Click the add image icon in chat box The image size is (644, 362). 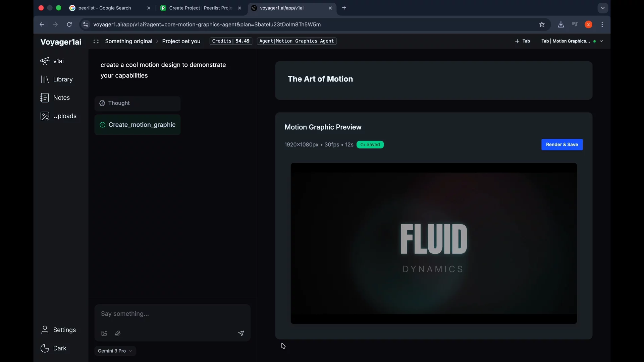tap(104, 333)
